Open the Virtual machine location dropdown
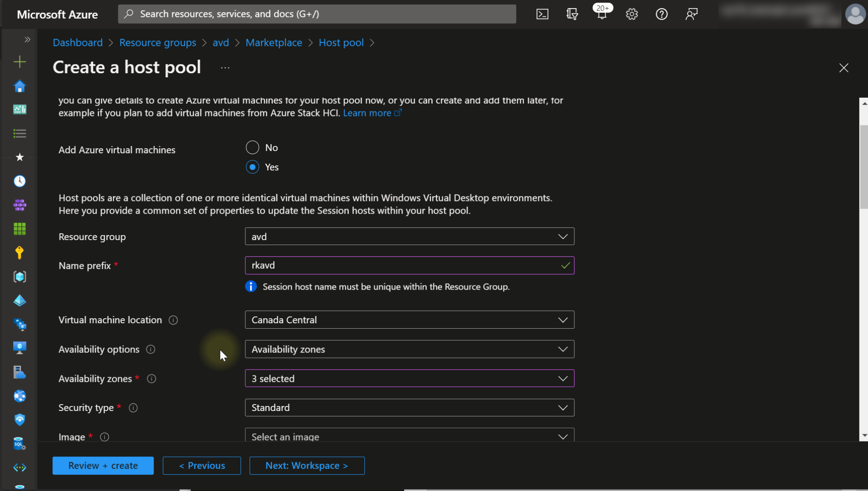Viewport: 868px width, 491px height. [x=409, y=320]
